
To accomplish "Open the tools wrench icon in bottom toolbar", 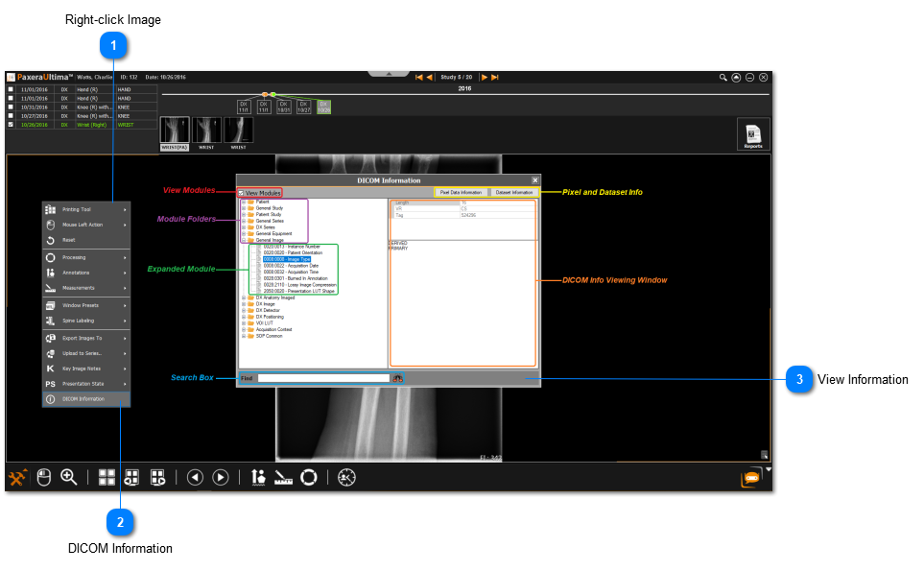I will [x=17, y=477].
